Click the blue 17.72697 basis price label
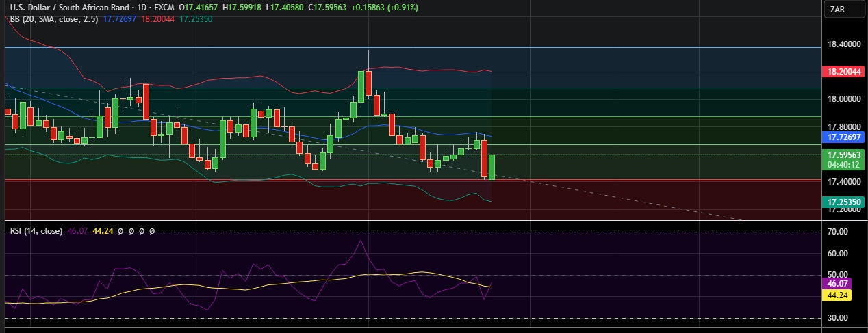The width and height of the screenshot is (868, 333). (x=843, y=137)
